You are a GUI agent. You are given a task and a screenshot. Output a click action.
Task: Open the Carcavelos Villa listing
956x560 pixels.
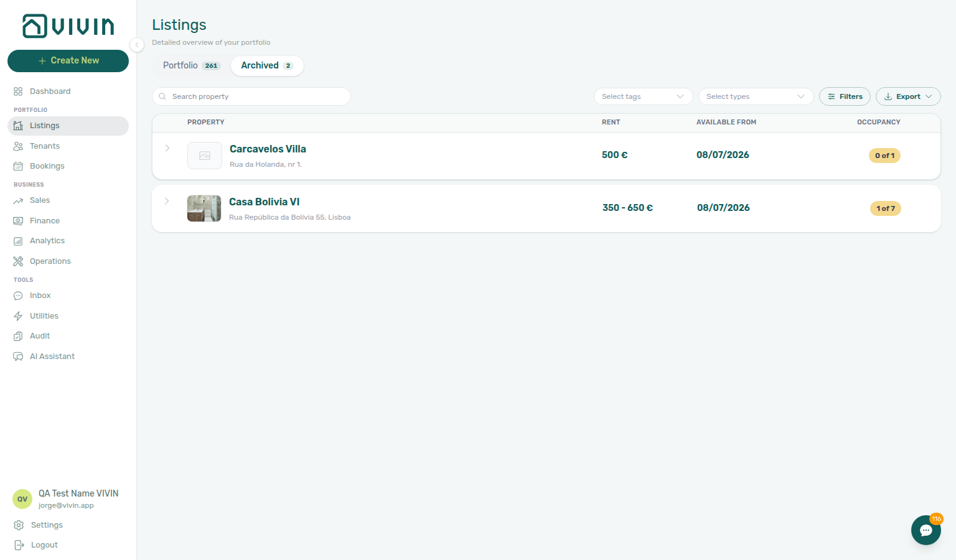click(268, 149)
